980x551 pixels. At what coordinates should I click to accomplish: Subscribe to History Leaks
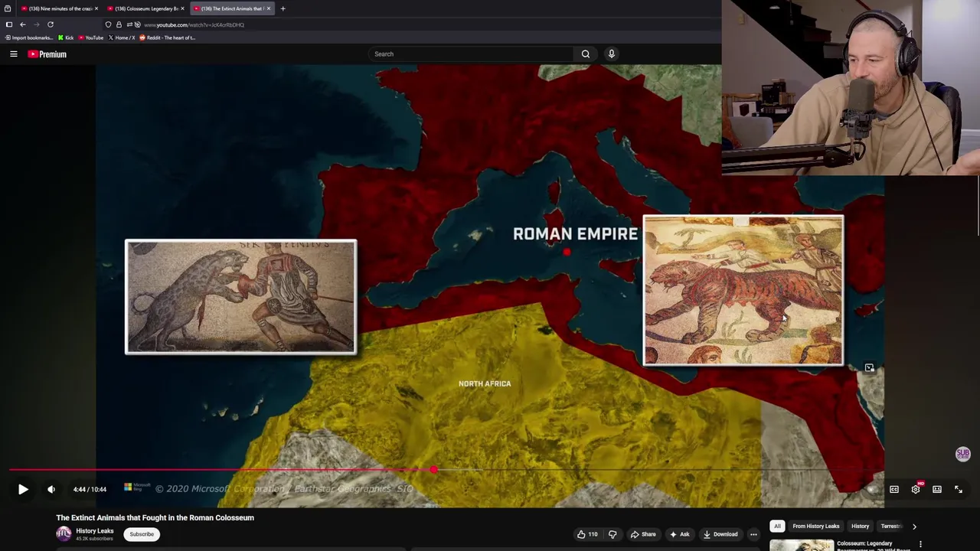click(142, 534)
